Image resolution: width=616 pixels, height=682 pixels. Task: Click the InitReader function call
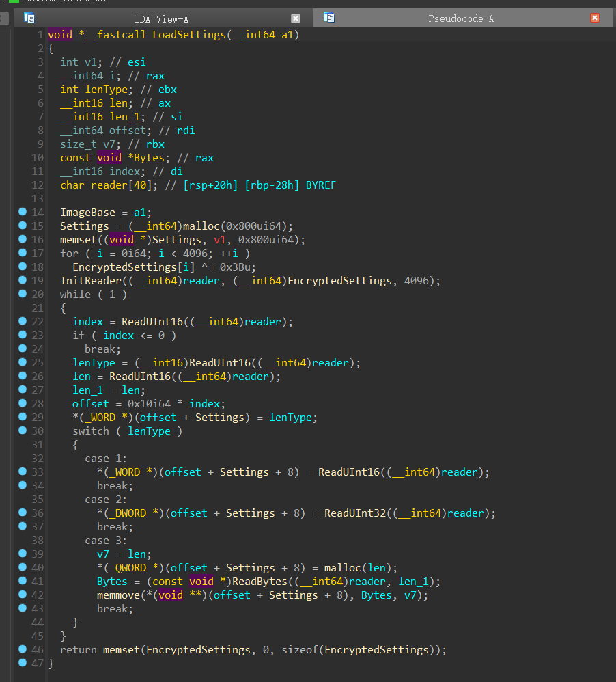coord(90,281)
